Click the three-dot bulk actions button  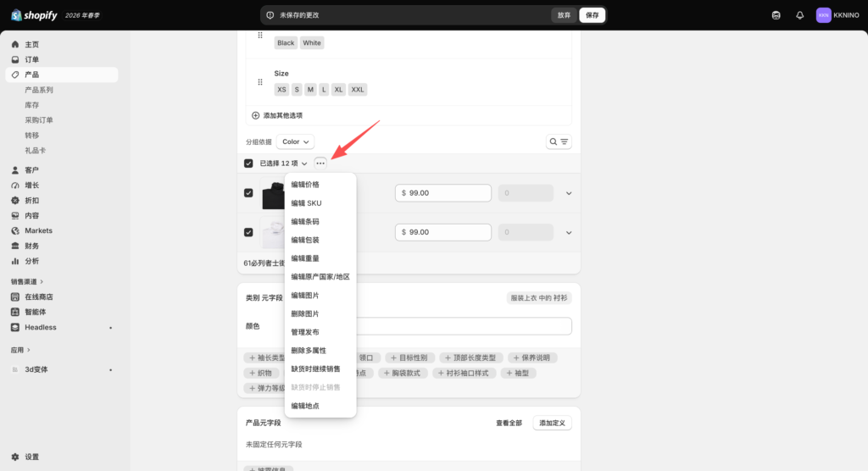[320, 163]
